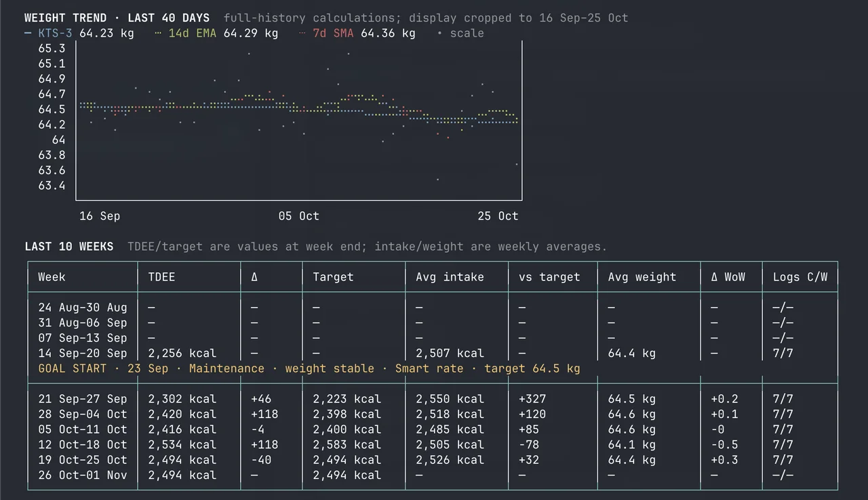Click the -78 vs target value
This screenshot has height=500, width=868.
pyautogui.click(x=529, y=444)
